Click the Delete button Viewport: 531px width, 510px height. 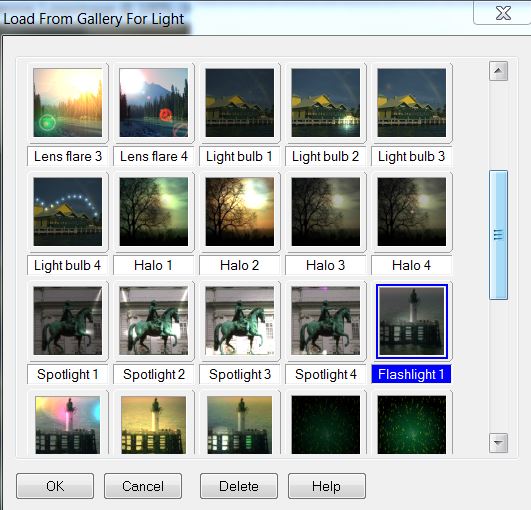[x=239, y=486]
